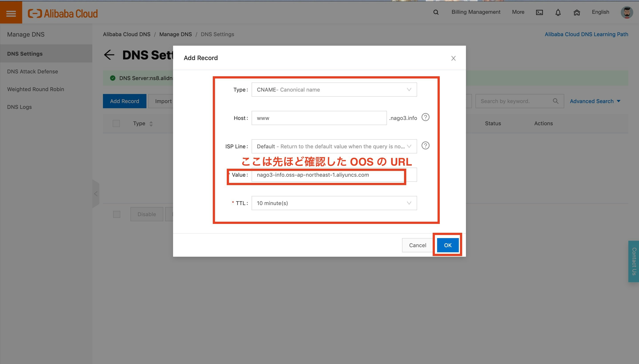The image size is (639, 364).
Task: Click the Disable button
Action: tap(147, 214)
